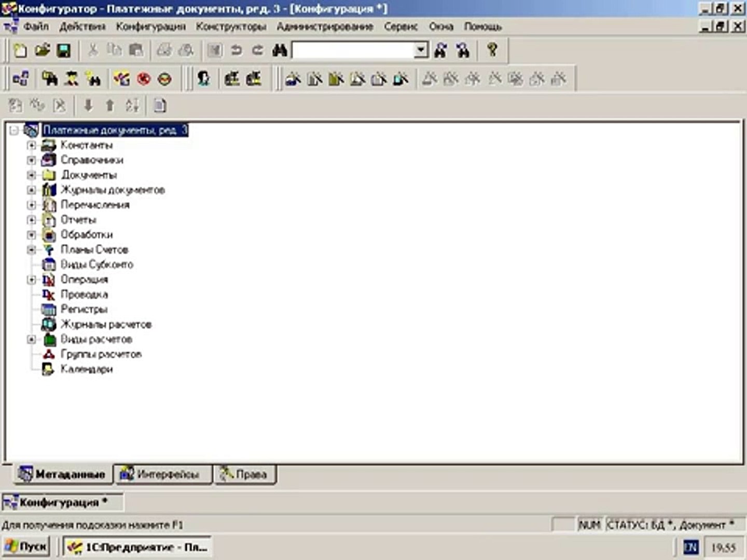Open the Действия menu

[x=82, y=26]
